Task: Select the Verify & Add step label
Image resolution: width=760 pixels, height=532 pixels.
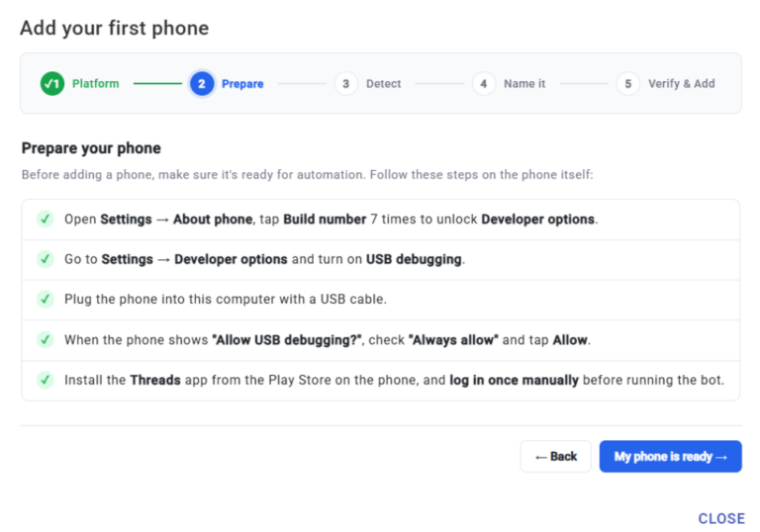Action: pyautogui.click(x=682, y=84)
